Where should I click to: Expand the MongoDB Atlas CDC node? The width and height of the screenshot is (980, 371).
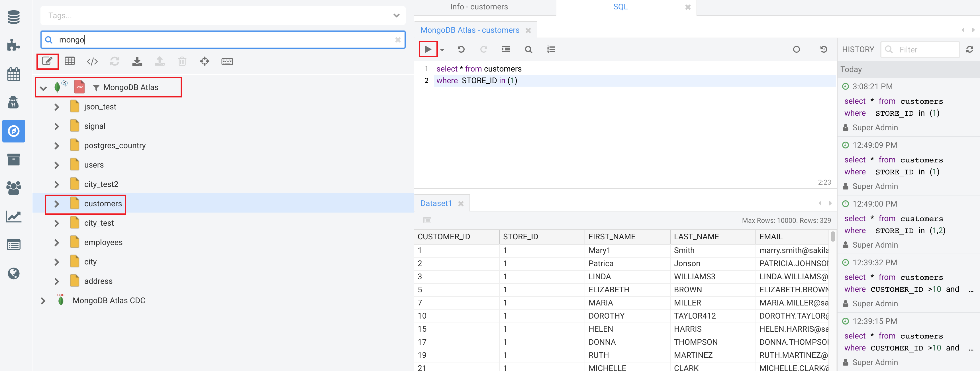[x=43, y=301]
